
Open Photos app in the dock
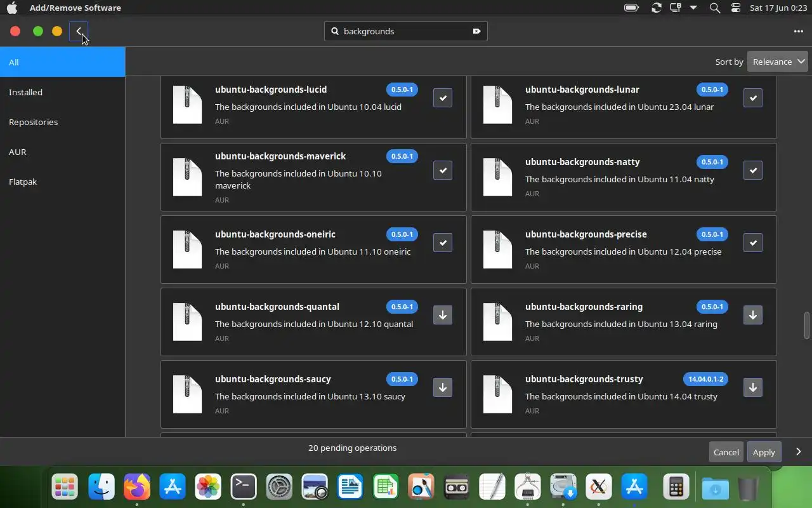point(208,487)
